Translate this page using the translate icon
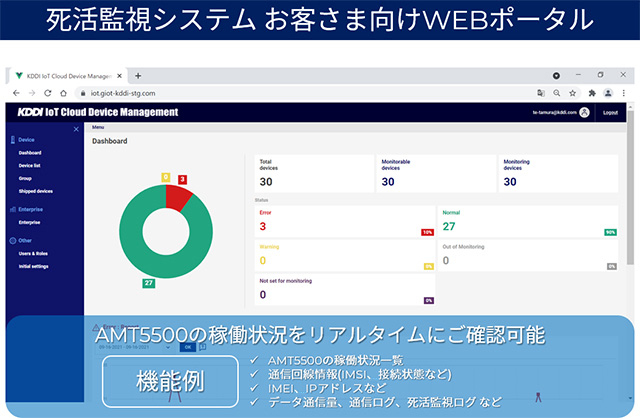The height and width of the screenshot is (418, 640). [541, 93]
